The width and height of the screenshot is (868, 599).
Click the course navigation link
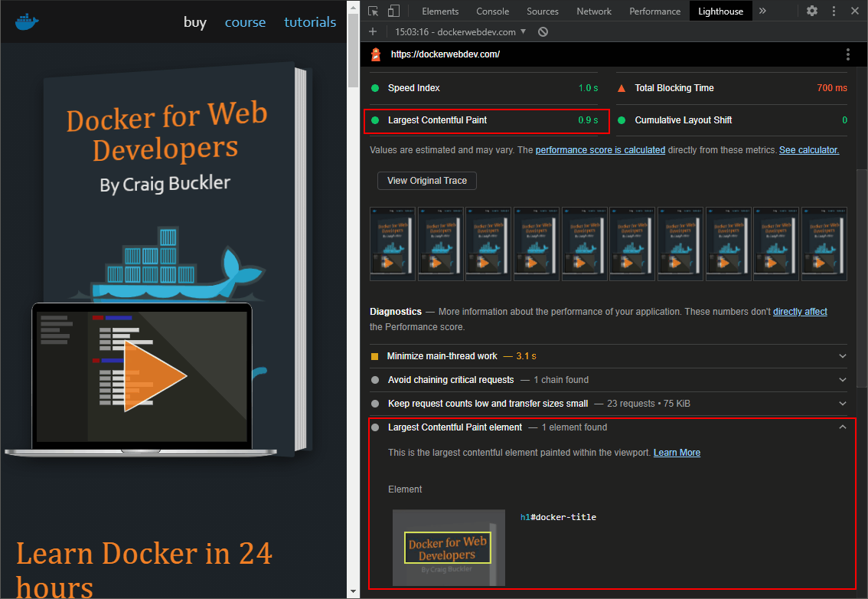pyautogui.click(x=245, y=22)
